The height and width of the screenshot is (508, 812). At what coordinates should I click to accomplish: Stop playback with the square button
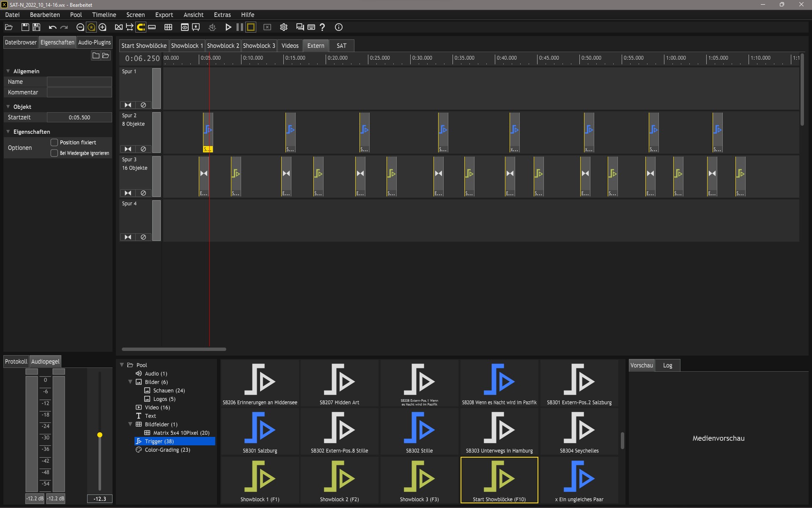click(x=251, y=27)
